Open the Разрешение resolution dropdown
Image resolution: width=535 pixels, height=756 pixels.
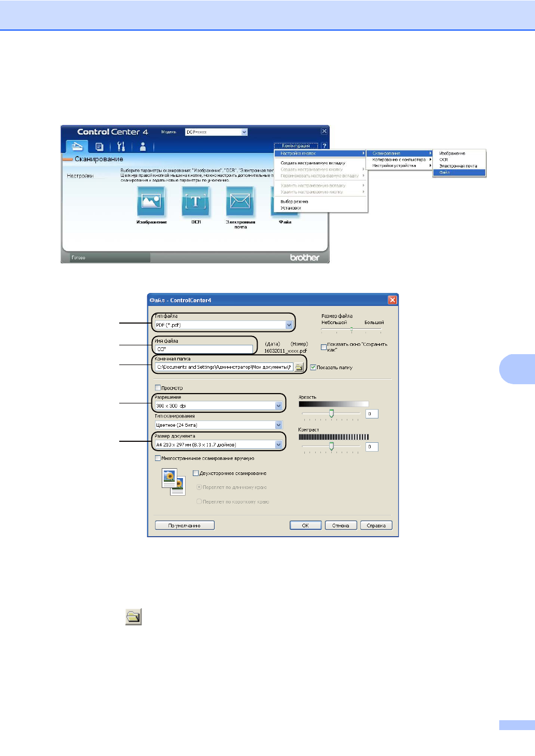278,406
